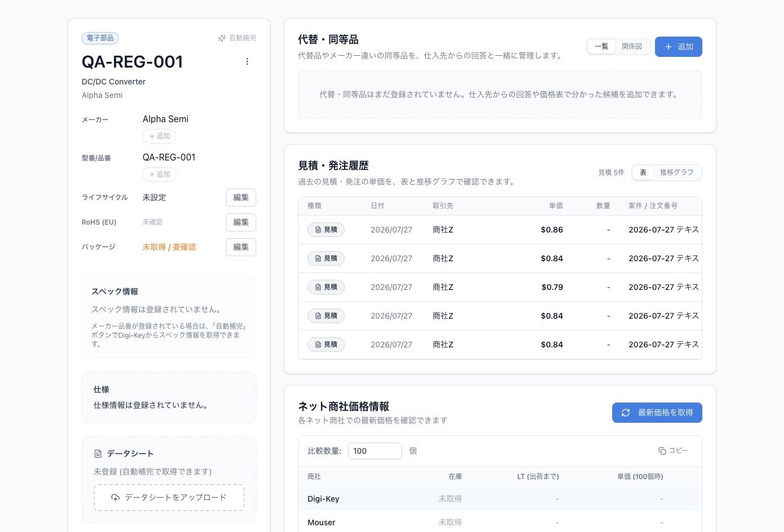Screen dimensions: 784x532
Task: Click the copy icon next to コピー
Action: coord(662,451)
